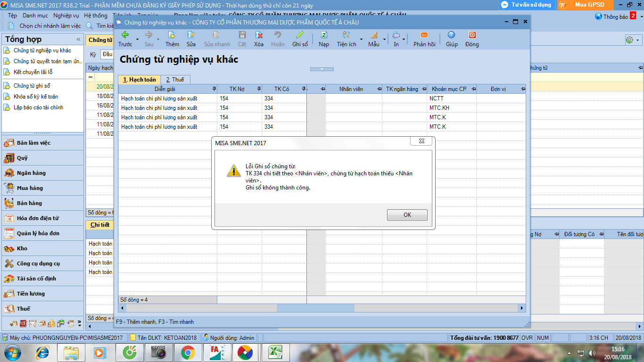Expand more module shortcuts chevron
The image size is (644, 362).
click(79, 324)
